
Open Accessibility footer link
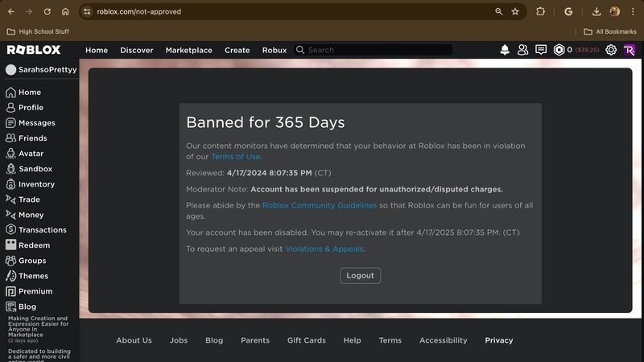pos(444,340)
